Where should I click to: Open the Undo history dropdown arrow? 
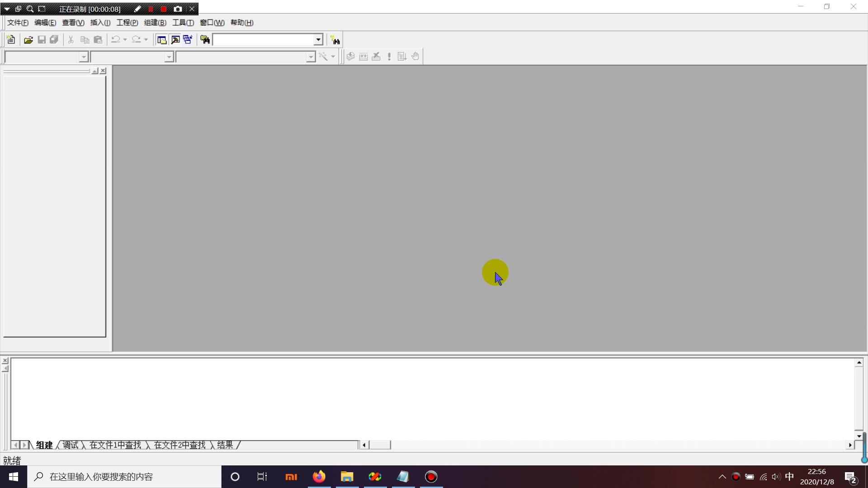click(x=125, y=40)
